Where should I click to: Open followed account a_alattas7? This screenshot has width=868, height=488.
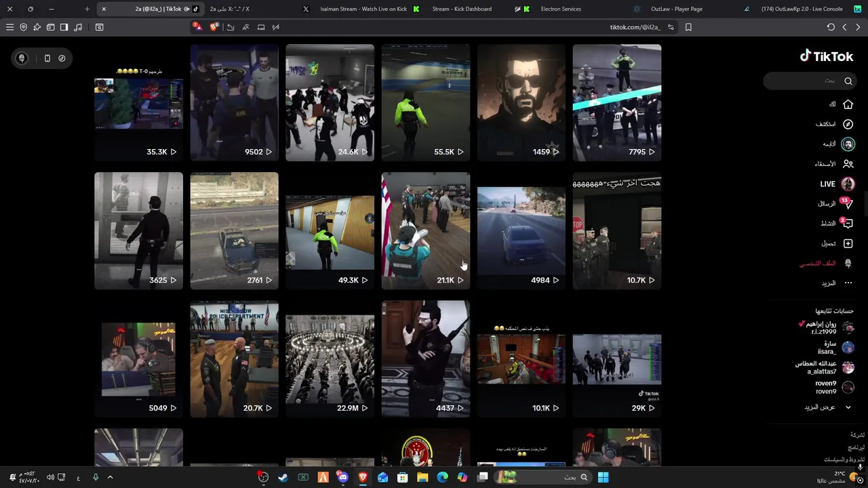click(x=825, y=367)
